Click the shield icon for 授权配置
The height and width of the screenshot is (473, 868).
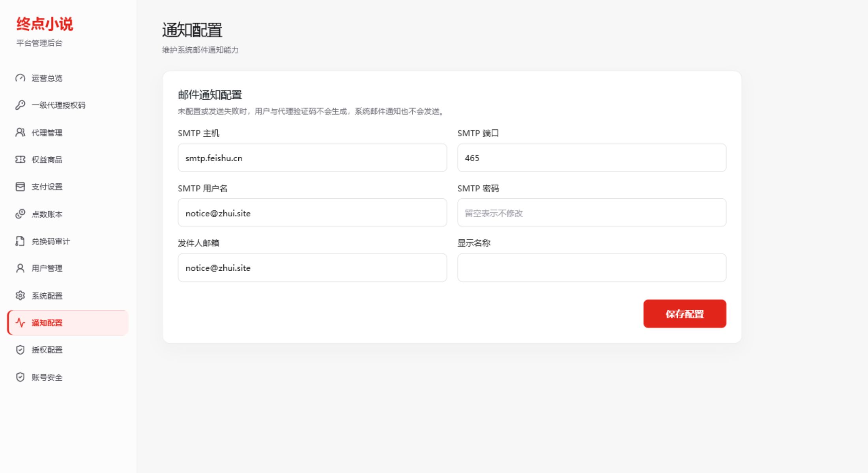(x=20, y=350)
